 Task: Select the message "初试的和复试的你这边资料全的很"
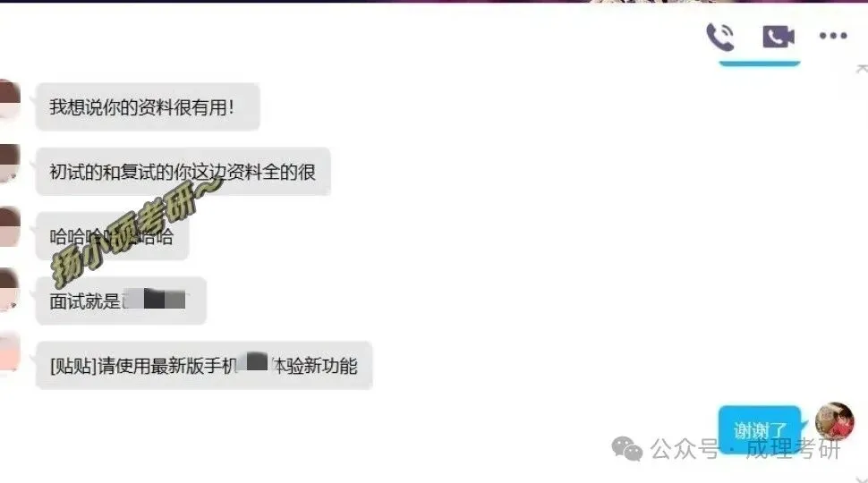pyautogui.click(x=183, y=172)
